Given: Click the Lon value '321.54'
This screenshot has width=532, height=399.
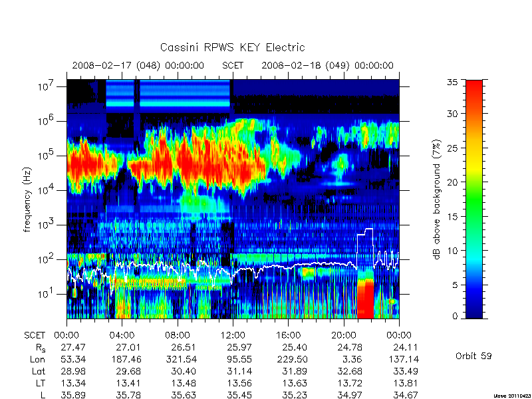Looking at the screenshot, I should (181, 359).
